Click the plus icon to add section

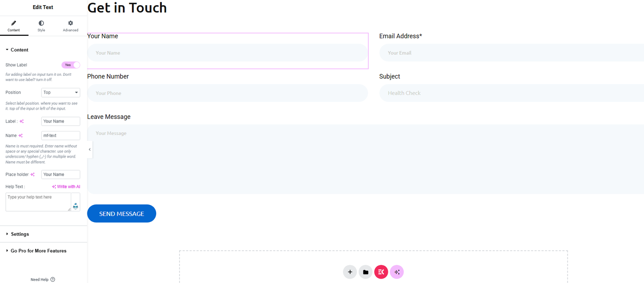[x=350, y=272]
